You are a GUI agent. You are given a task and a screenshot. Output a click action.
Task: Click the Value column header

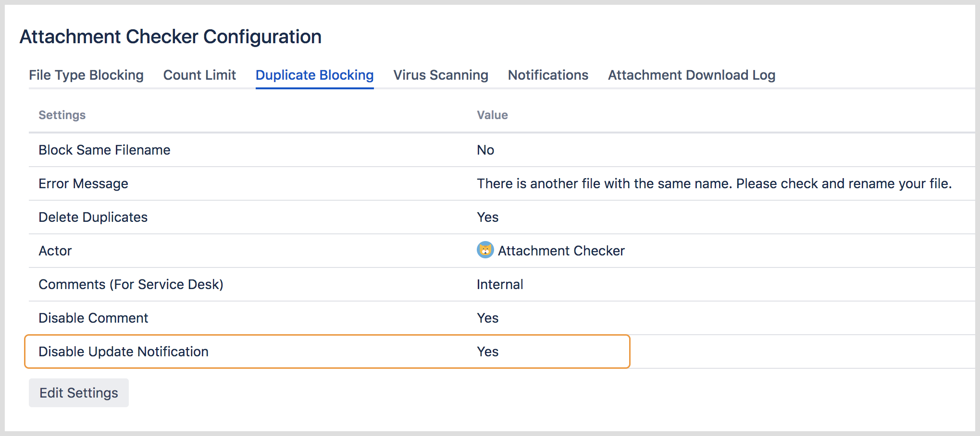point(492,115)
